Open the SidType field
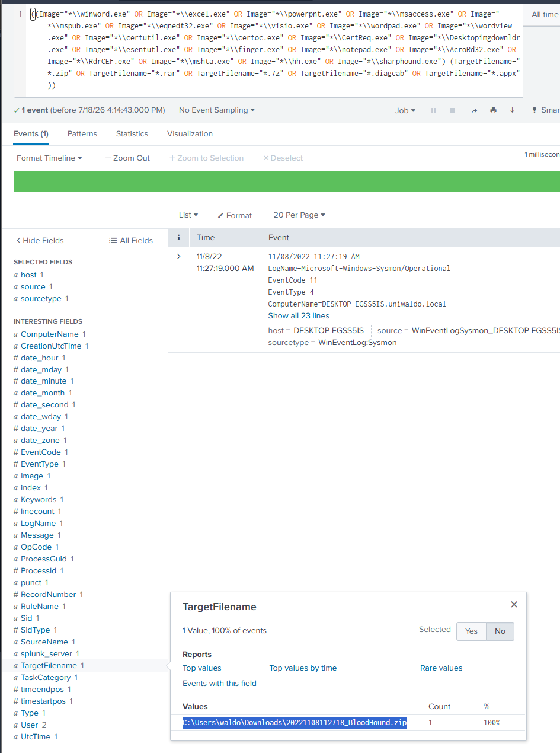This screenshot has height=753, width=560. pyautogui.click(x=36, y=630)
